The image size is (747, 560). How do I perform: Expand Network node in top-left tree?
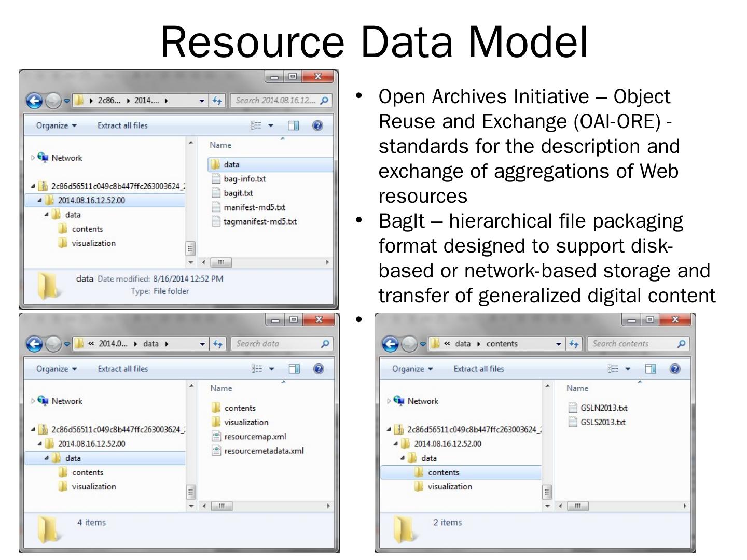tap(33, 158)
